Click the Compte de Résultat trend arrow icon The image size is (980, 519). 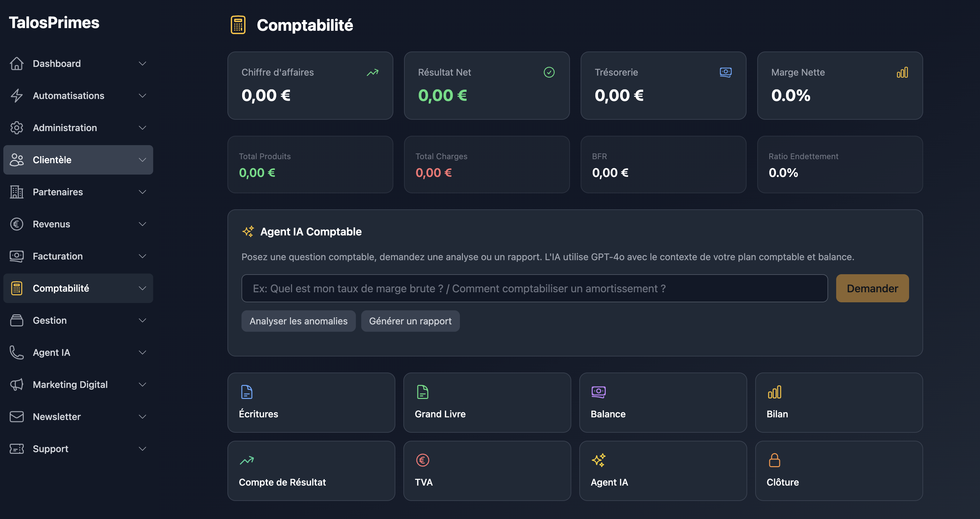[247, 459]
